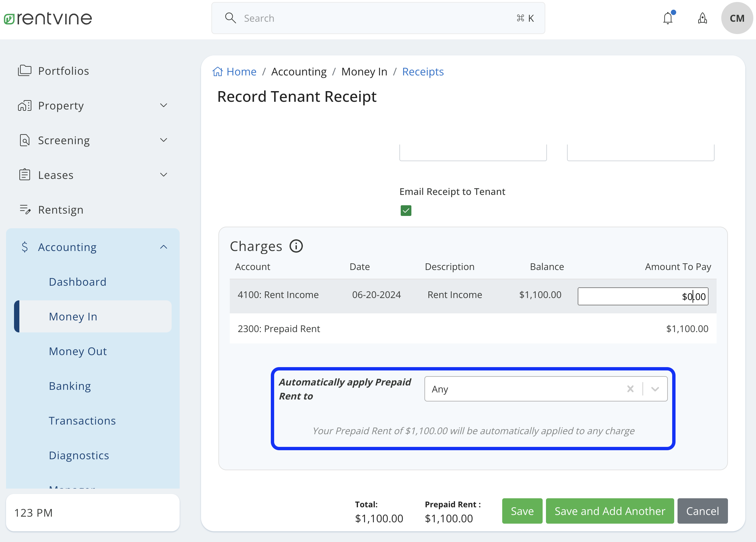Click the Amount To Pay field for Rent Income
Viewport: 756px width, 542px height.
point(642,296)
